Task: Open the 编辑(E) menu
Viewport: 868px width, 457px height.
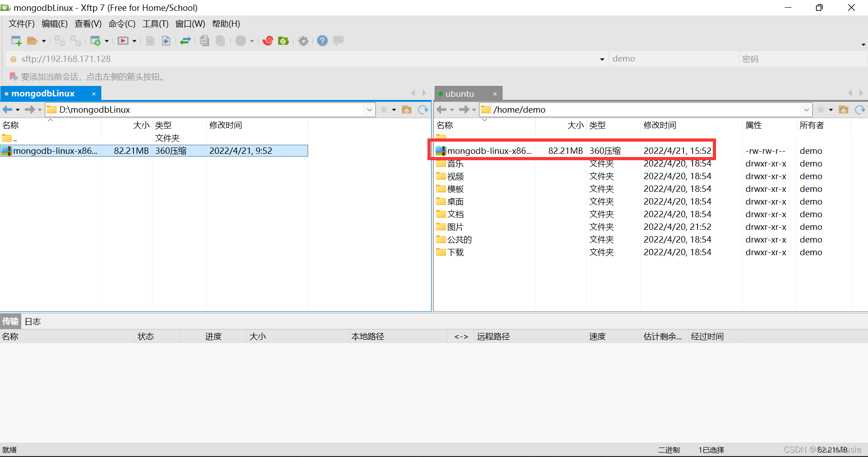Action: 55,24
